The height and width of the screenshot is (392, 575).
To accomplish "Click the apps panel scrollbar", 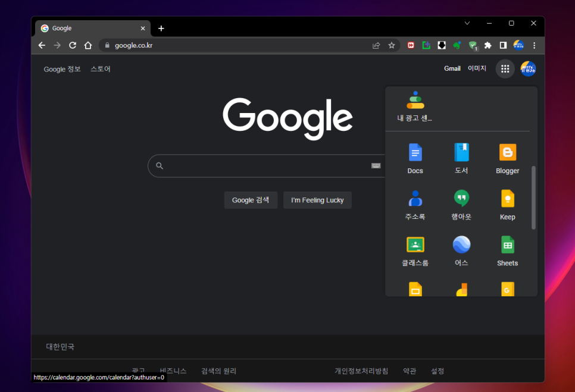I will click(x=533, y=198).
